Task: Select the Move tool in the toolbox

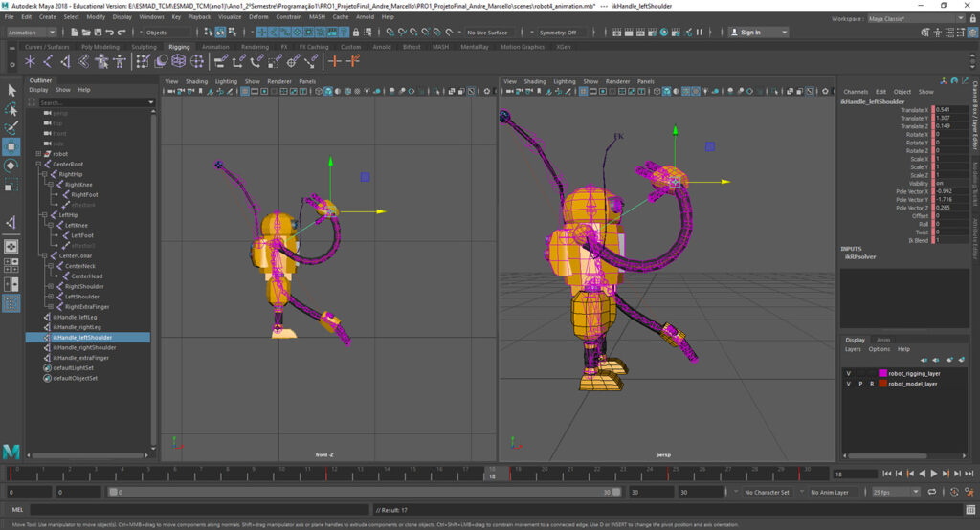Action: pyautogui.click(x=11, y=146)
